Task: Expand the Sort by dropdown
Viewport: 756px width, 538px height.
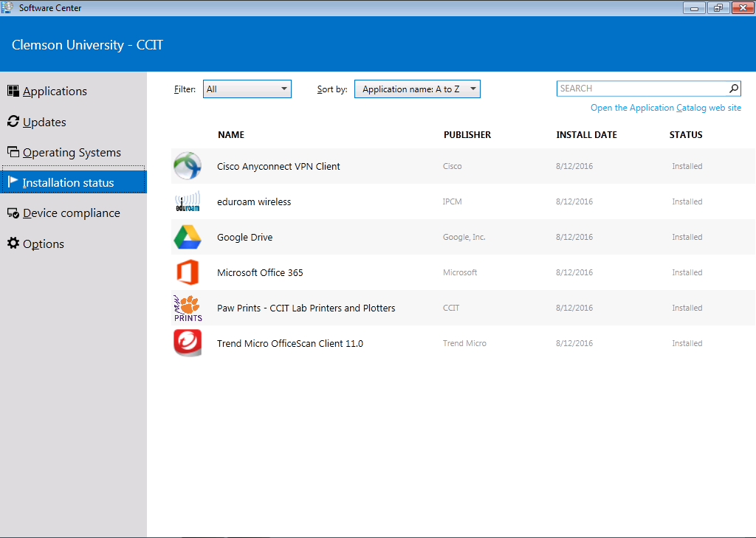Action: coord(417,89)
